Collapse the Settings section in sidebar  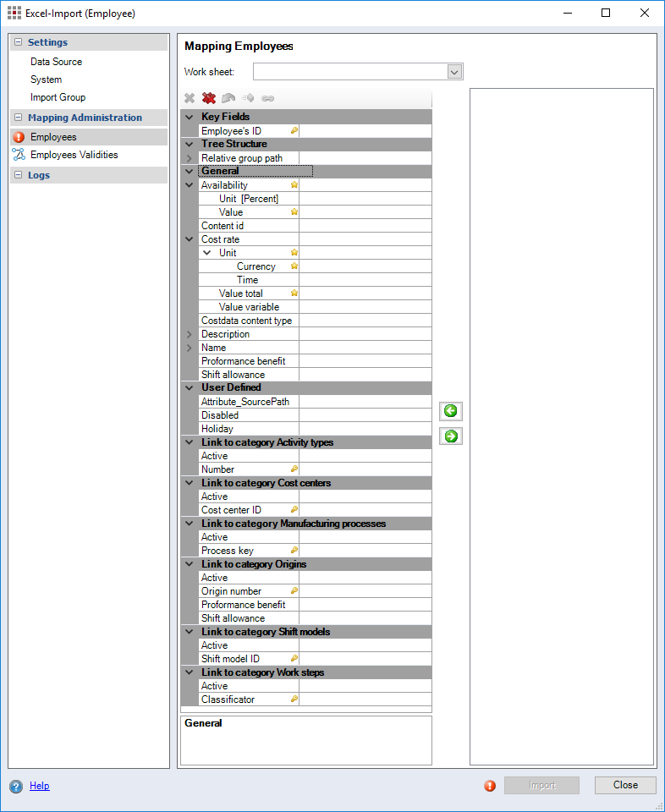click(18, 42)
